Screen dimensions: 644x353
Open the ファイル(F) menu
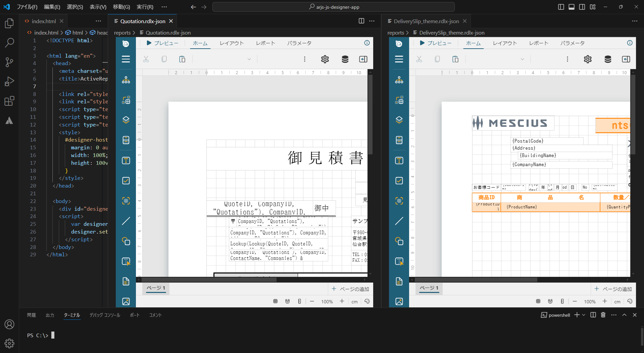tap(27, 7)
